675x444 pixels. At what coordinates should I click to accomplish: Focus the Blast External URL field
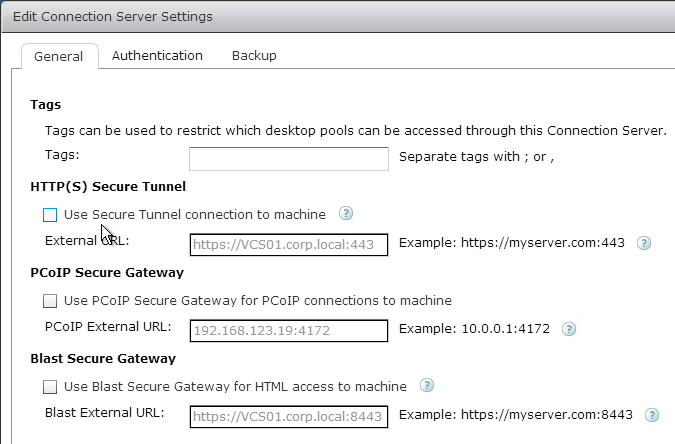[x=289, y=417]
